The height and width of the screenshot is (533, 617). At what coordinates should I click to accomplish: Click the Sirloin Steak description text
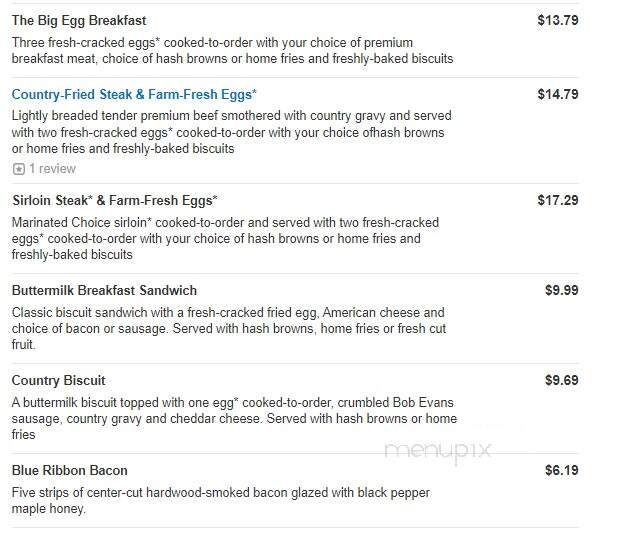tap(225, 238)
